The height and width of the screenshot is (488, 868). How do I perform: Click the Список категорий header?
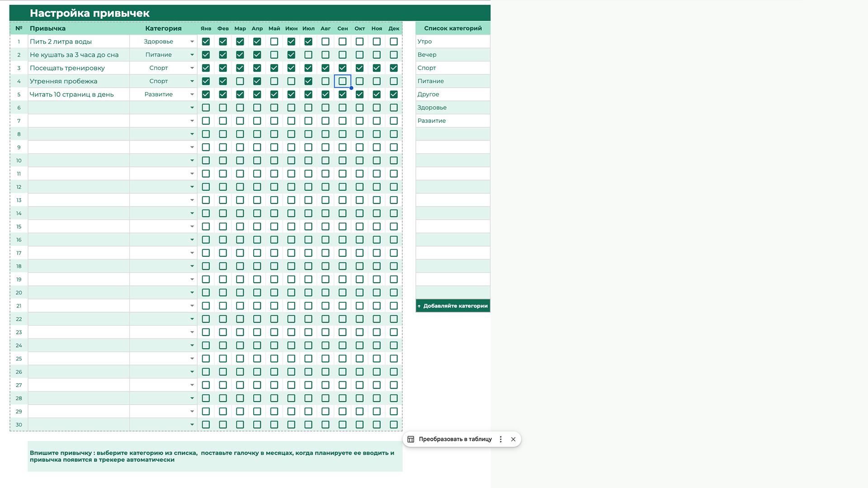tap(453, 28)
